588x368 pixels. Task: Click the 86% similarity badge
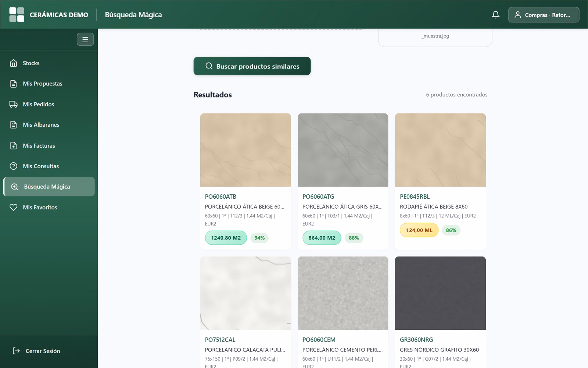[451, 230]
